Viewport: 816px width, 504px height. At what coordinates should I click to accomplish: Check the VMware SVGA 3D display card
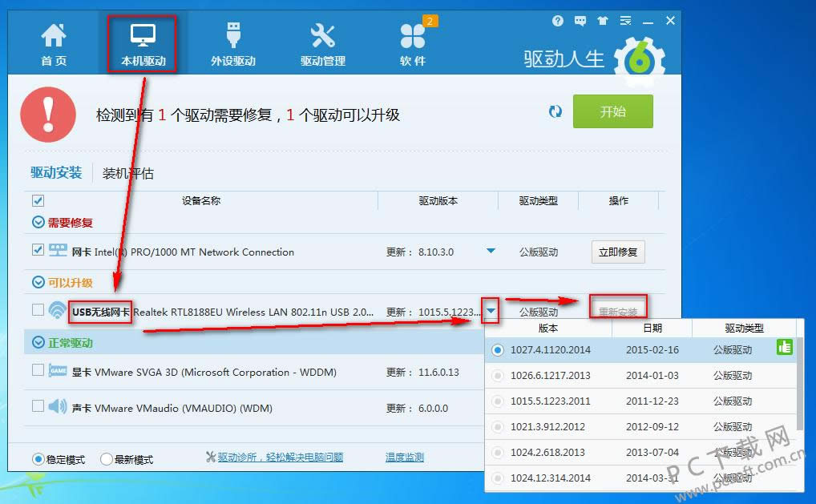point(38,370)
